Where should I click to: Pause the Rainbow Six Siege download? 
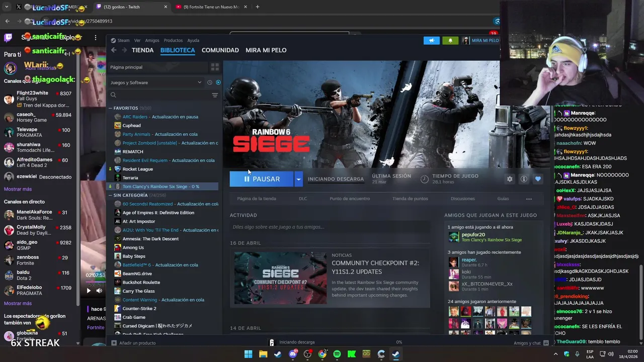262,179
